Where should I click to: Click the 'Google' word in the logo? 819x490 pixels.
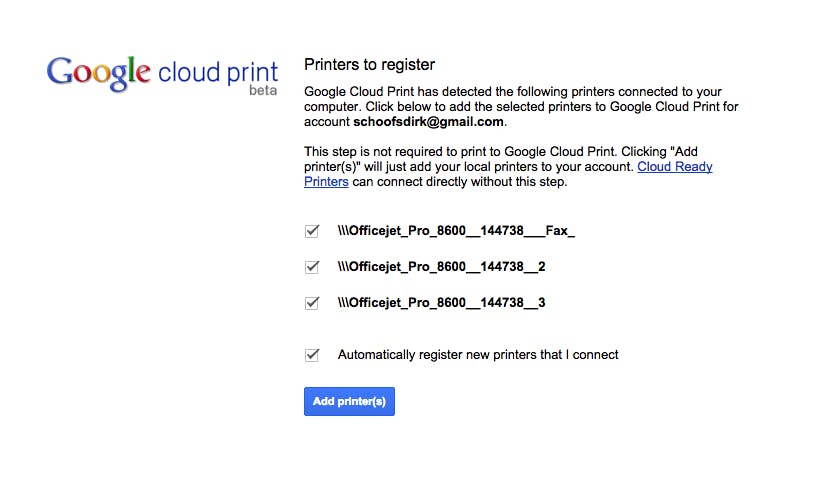(98, 73)
